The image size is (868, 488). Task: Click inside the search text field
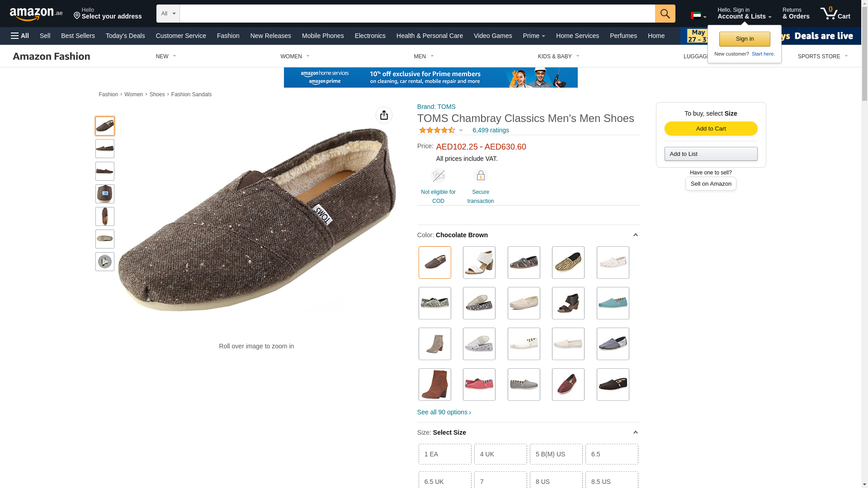click(417, 14)
